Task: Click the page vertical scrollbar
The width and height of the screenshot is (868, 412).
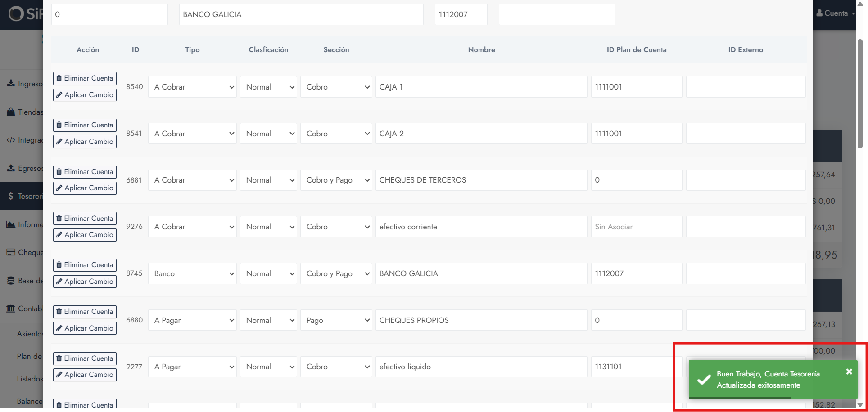Action: click(x=860, y=94)
